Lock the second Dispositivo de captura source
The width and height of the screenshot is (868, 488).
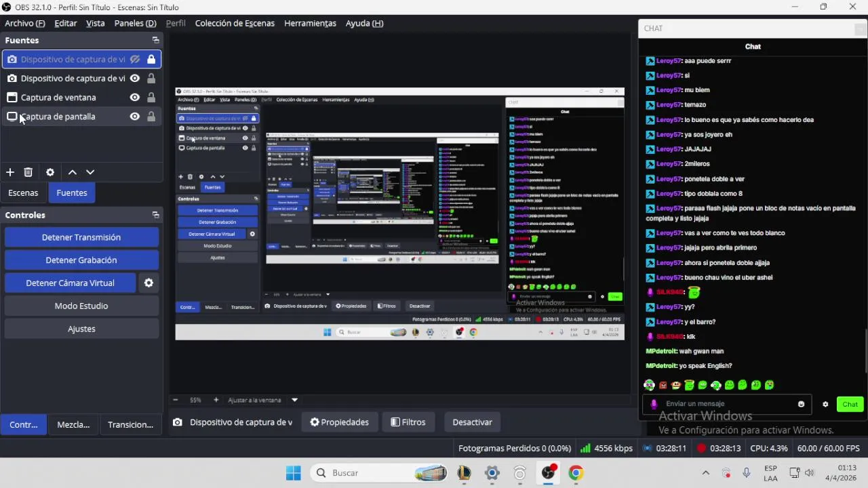[x=151, y=78]
